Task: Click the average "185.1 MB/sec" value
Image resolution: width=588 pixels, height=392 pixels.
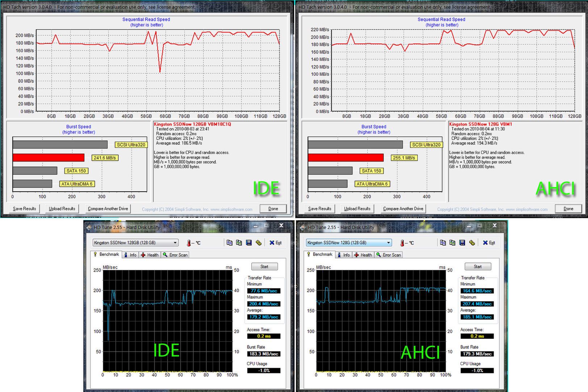Action: click(x=477, y=317)
